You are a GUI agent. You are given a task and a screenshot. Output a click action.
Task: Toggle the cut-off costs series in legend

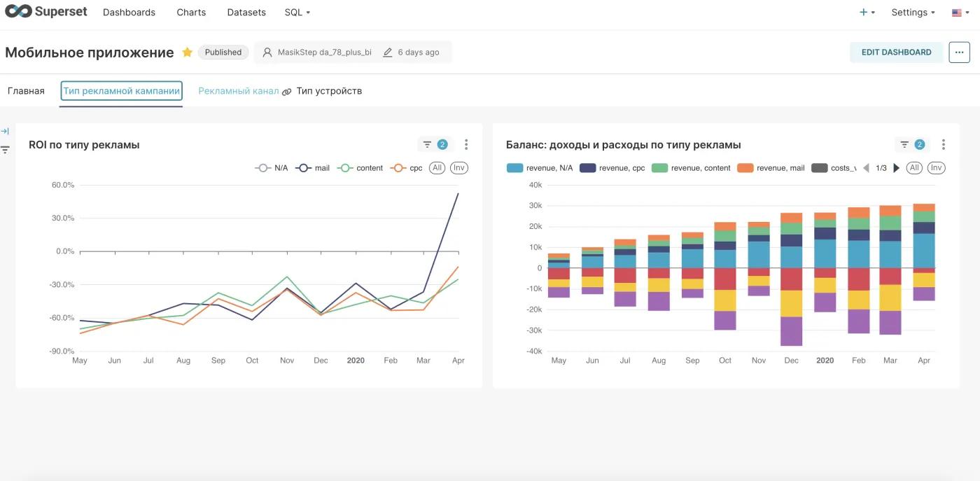834,168
